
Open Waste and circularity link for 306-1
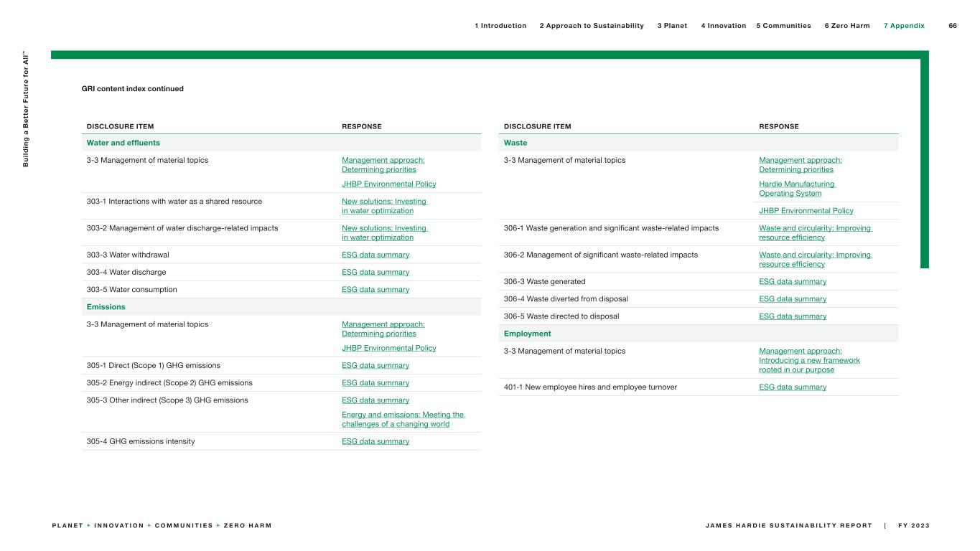[x=815, y=232]
